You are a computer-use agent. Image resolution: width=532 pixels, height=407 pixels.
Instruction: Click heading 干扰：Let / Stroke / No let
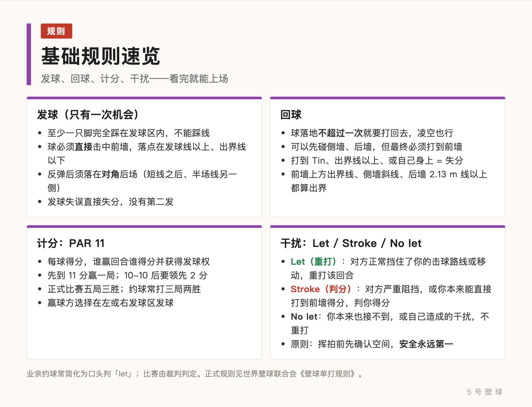(351, 243)
